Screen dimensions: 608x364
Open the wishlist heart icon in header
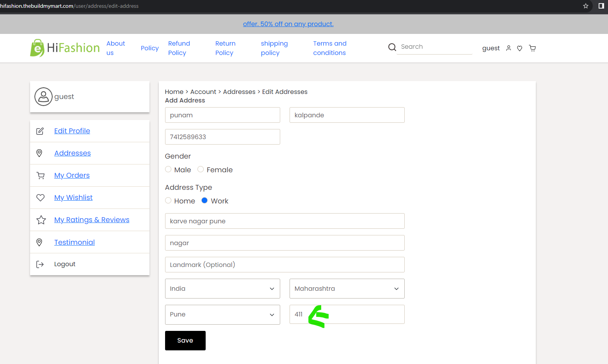(520, 48)
